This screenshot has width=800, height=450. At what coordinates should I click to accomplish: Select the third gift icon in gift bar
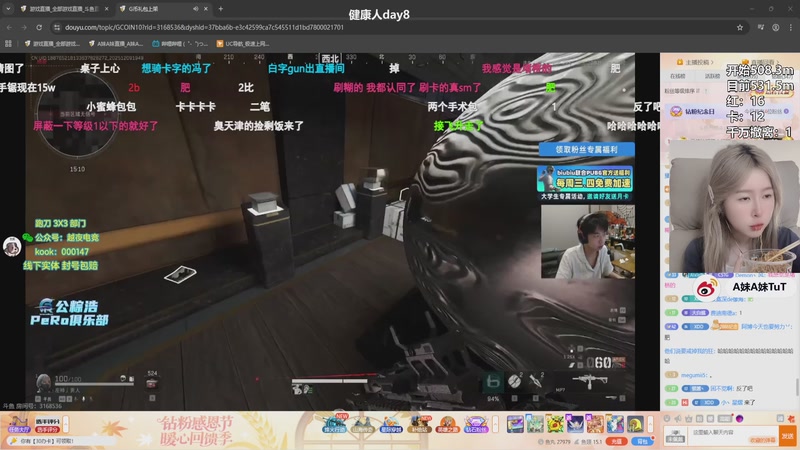(x=555, y=423)
